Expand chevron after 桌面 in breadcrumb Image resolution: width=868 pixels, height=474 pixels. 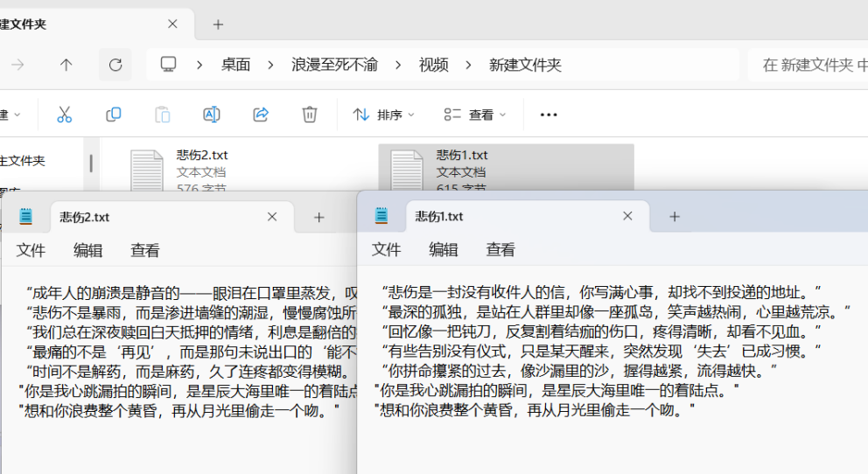point(270,66)
